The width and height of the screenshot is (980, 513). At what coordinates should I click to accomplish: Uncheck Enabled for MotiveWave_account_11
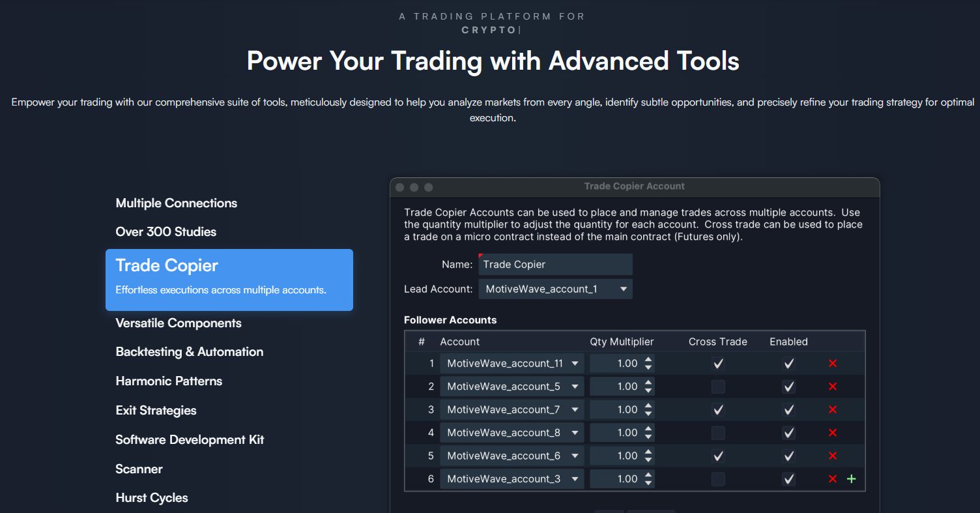point(789,364)
